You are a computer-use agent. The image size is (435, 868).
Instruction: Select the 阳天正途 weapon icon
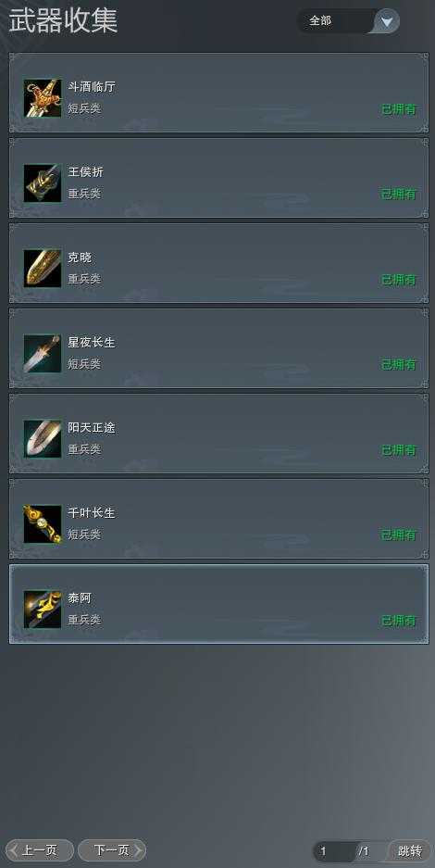point(43,439)
